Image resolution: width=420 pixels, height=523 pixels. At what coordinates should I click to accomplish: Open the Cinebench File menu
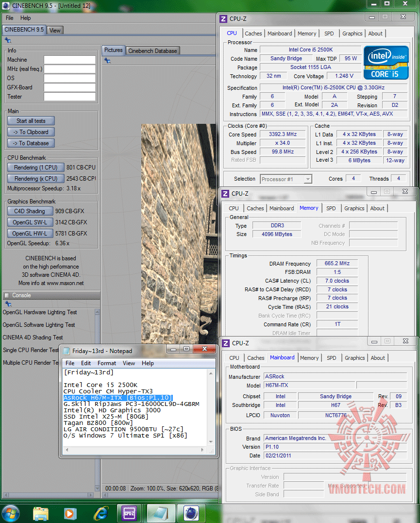coord(10,18)
